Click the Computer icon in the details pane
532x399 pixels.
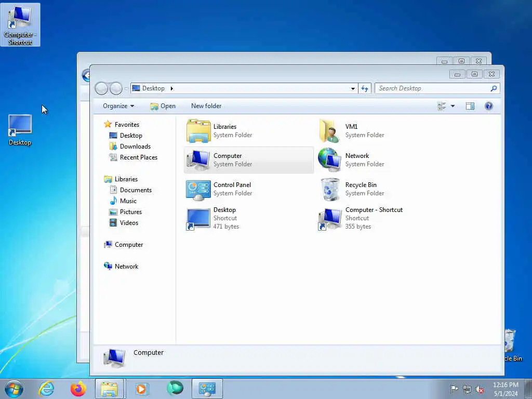click(x=115, y=358)
